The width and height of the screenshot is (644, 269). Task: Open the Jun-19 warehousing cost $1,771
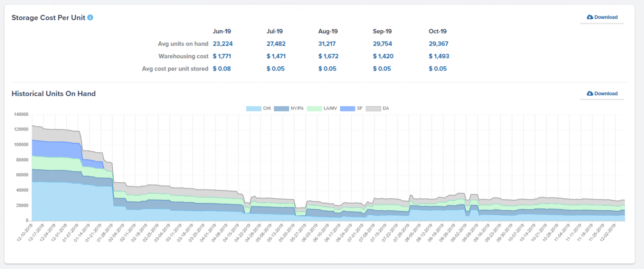coord(222,56)
